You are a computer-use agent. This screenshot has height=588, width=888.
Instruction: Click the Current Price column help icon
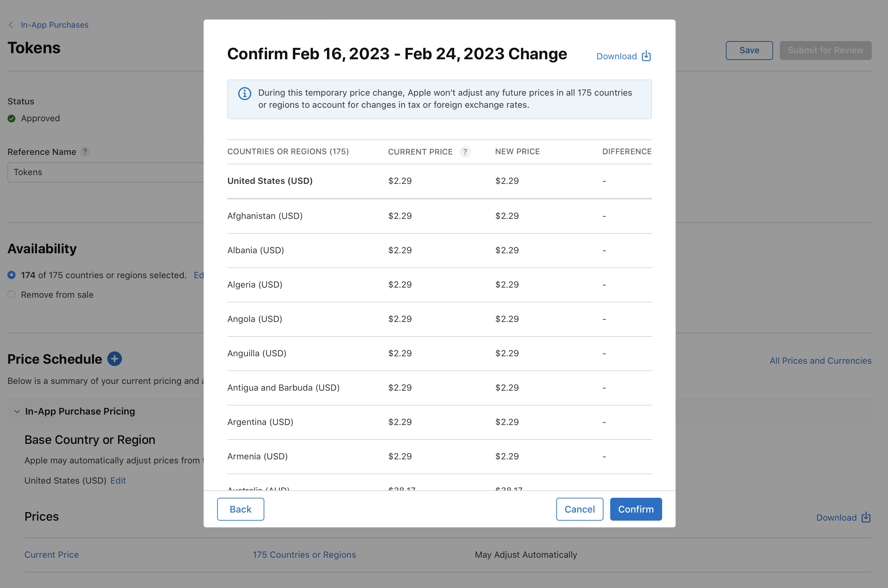(x=465, y=152)
